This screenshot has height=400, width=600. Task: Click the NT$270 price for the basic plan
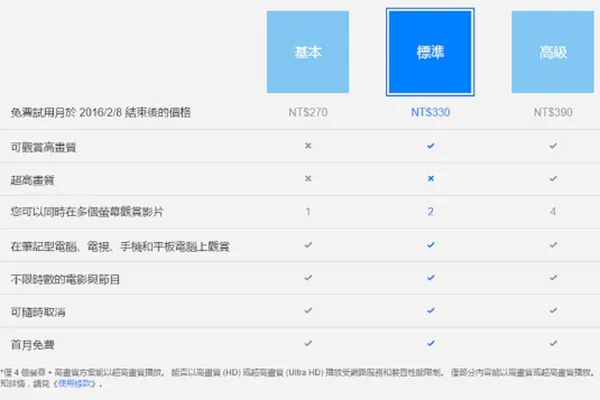tap(308, 112)
